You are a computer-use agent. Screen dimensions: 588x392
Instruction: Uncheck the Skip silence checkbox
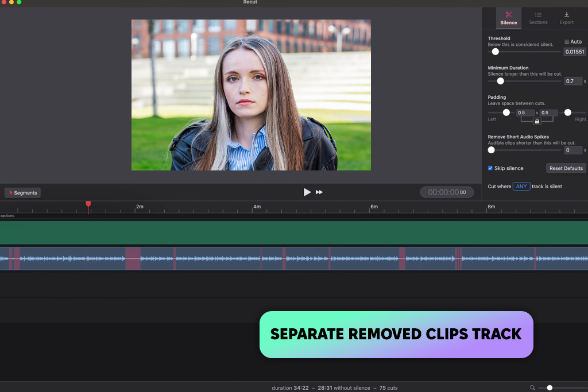click(490, 168)
